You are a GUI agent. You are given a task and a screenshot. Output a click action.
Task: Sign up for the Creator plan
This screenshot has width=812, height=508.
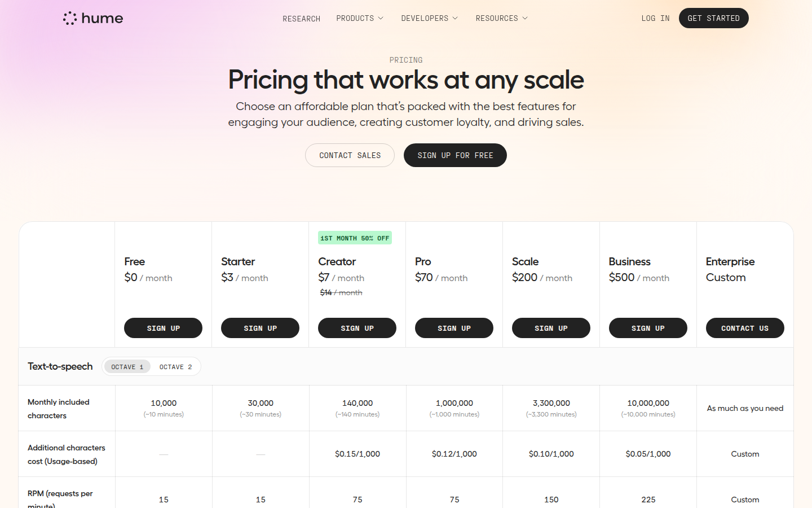point(357,328)
